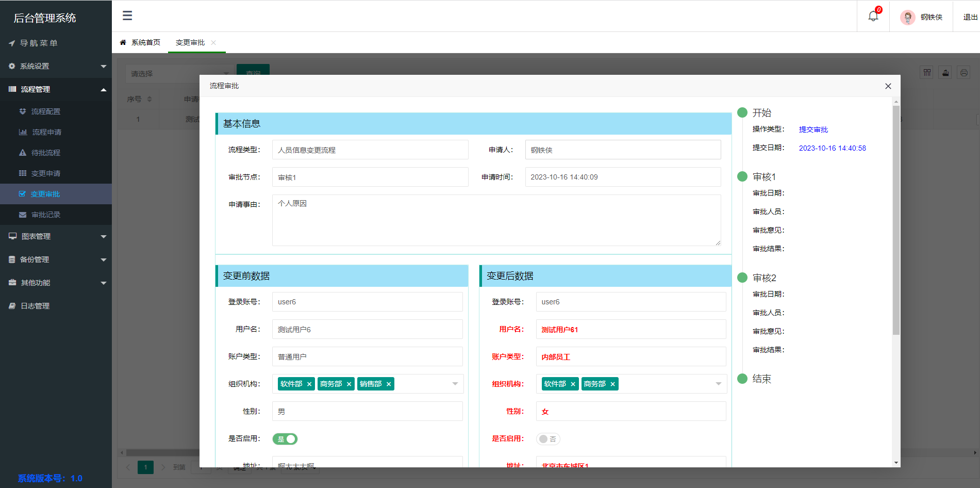Remove the 销售部 organization tag

point(389,384)
